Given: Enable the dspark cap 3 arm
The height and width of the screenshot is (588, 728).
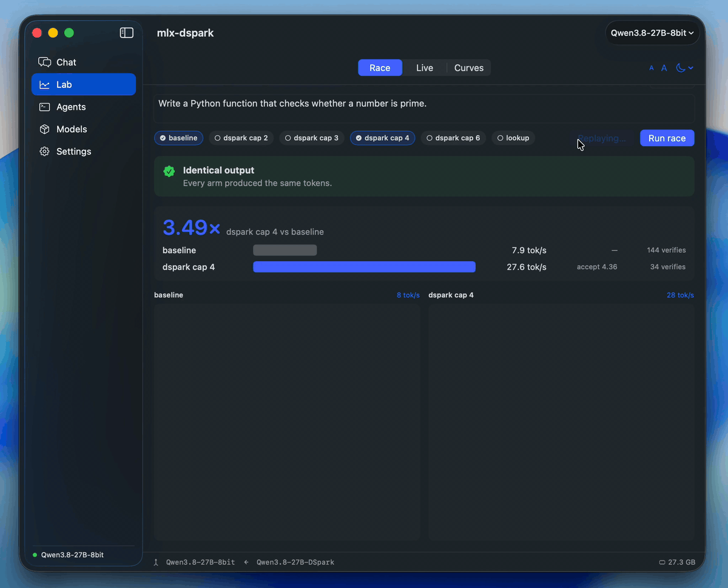Looking at the screenshot, I should [312, 138].
